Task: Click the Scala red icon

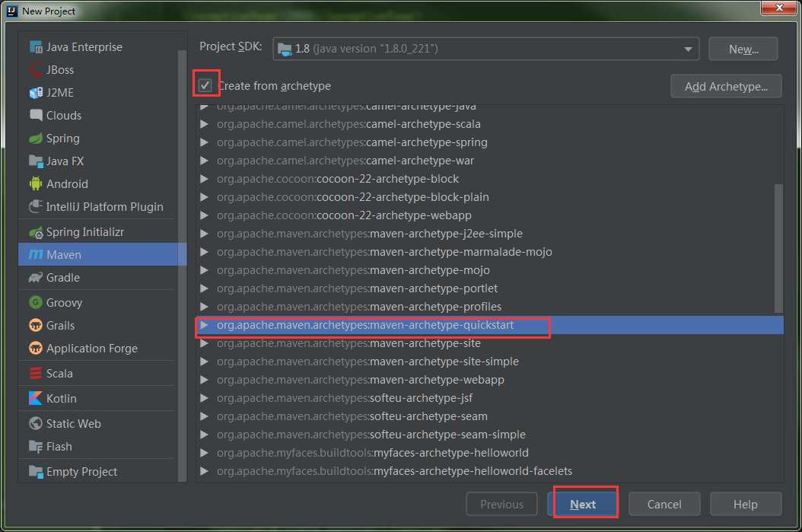Action: 36,374
